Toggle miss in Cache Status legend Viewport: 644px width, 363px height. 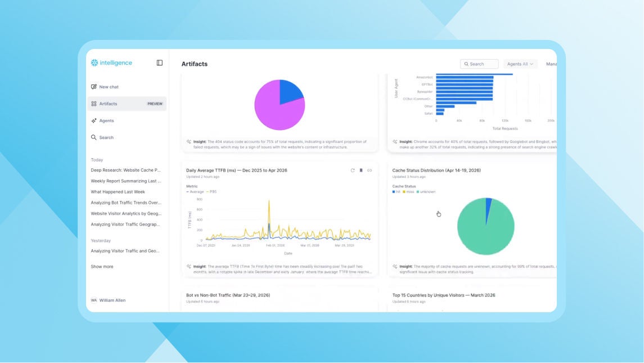[408, 191]
